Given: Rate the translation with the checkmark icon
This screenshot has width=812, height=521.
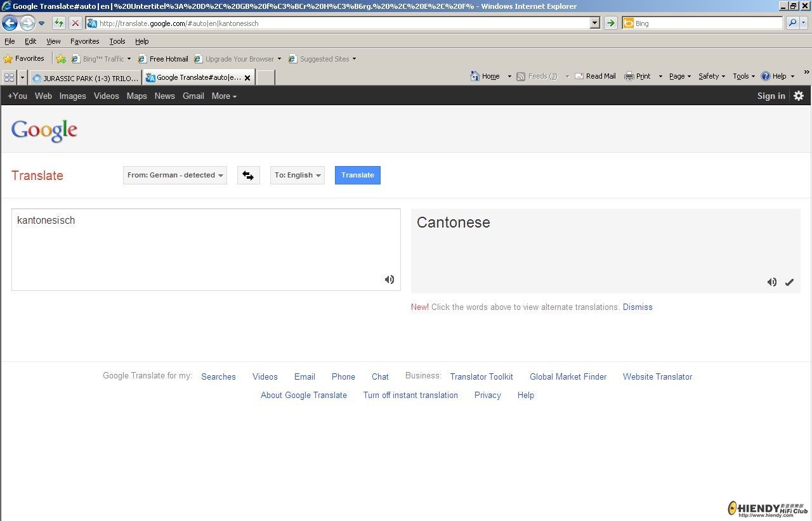Looking at the screenshot, I should 789,282.
